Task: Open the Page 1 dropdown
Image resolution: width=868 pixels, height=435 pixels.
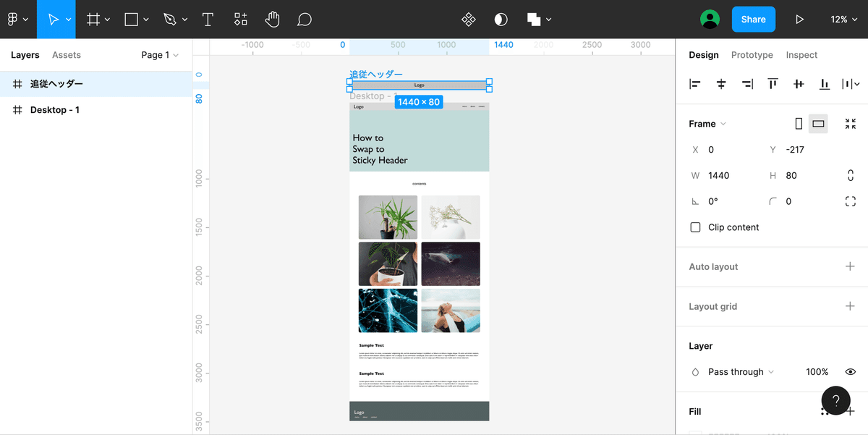Action: pos(160,55)
